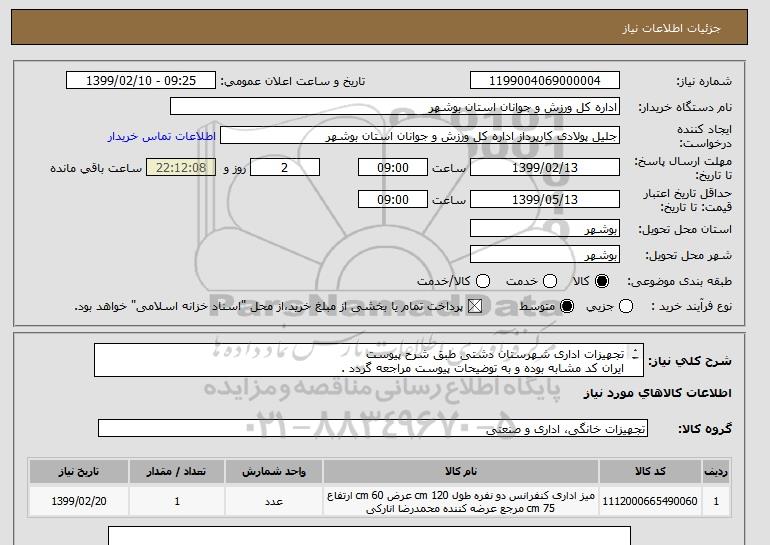Click the طبقه بندی موضوعی label
Screen dimensions: 770x545
click(680, 281)
